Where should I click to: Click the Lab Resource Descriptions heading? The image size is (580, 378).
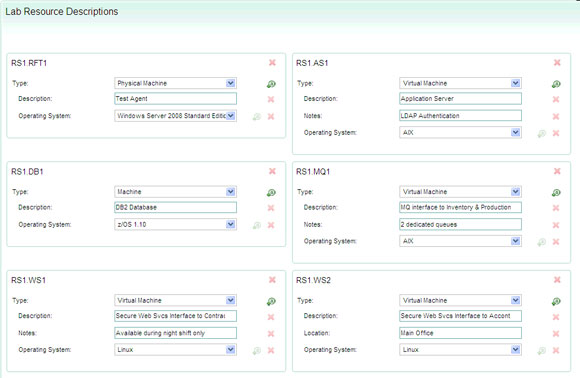tap(61, 12)
